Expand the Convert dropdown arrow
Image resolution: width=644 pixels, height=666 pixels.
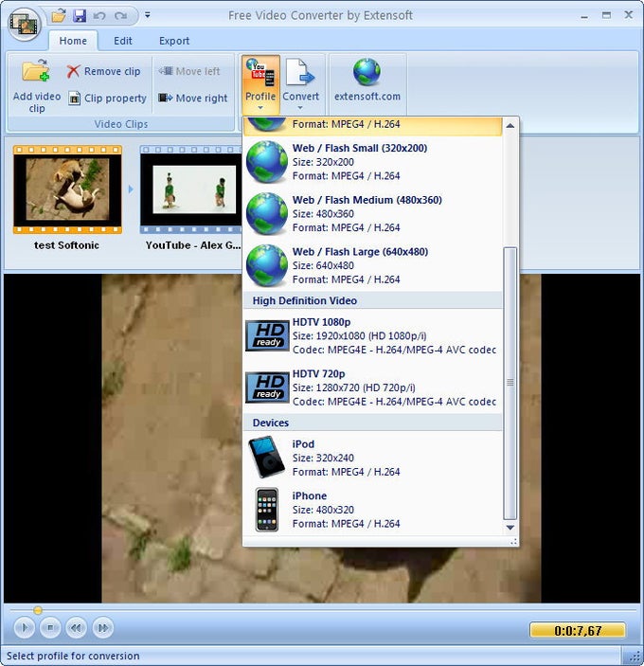click(x=300, y=108)
